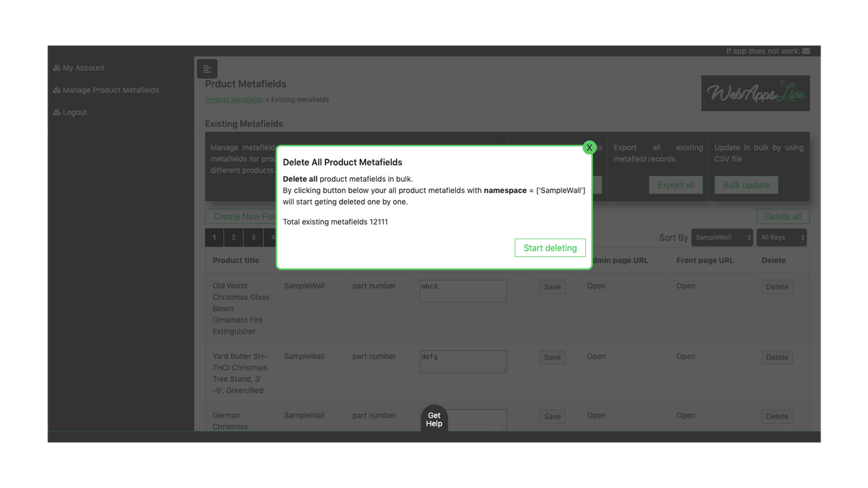Screen dimensions: 868x488
Task: Open the SampleWall sort dropdown
Action: click(722, 237)
